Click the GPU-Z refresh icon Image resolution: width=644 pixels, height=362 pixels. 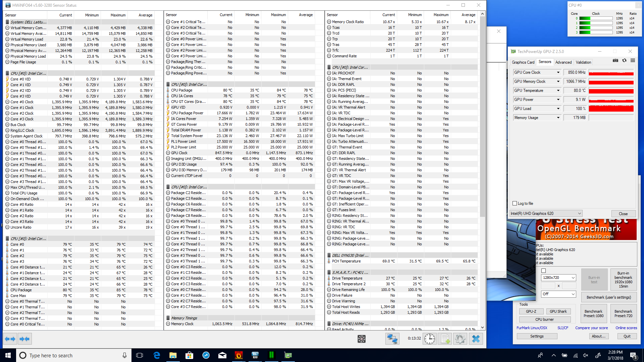click(x=624, y=61)
